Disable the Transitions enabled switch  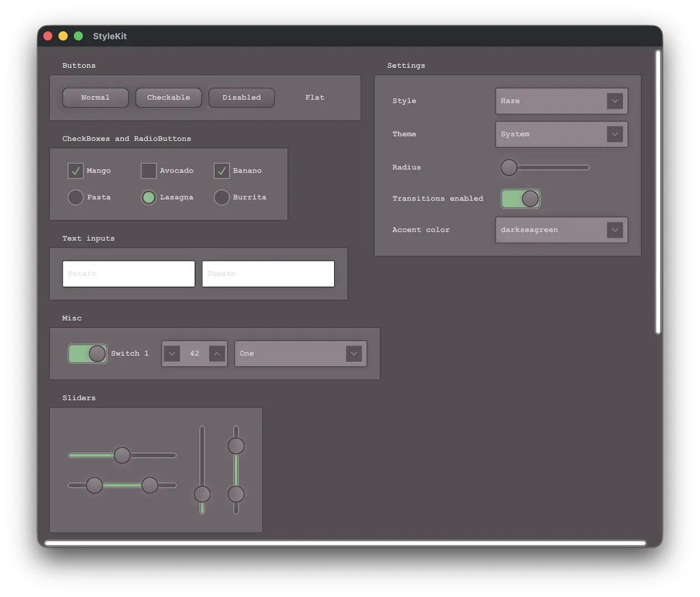click(520, 198)
